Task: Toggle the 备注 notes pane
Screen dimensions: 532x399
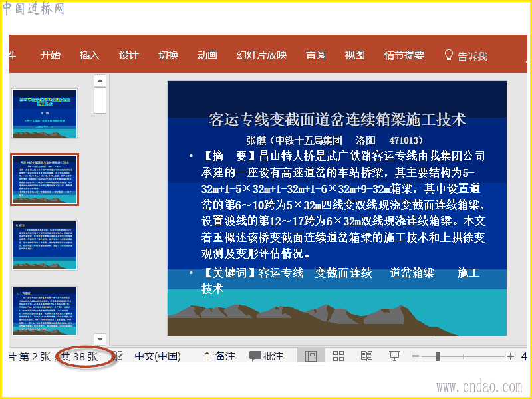Action: [219, 356]
